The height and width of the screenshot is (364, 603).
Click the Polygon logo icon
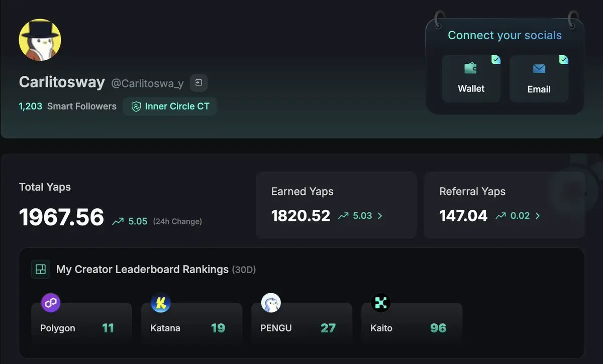(51, 303)
